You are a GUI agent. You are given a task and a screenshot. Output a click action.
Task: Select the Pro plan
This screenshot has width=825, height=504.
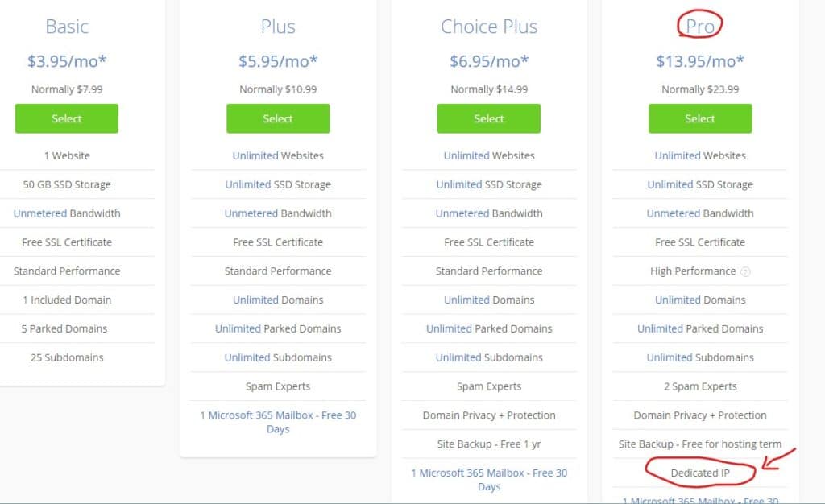(700, 118)
